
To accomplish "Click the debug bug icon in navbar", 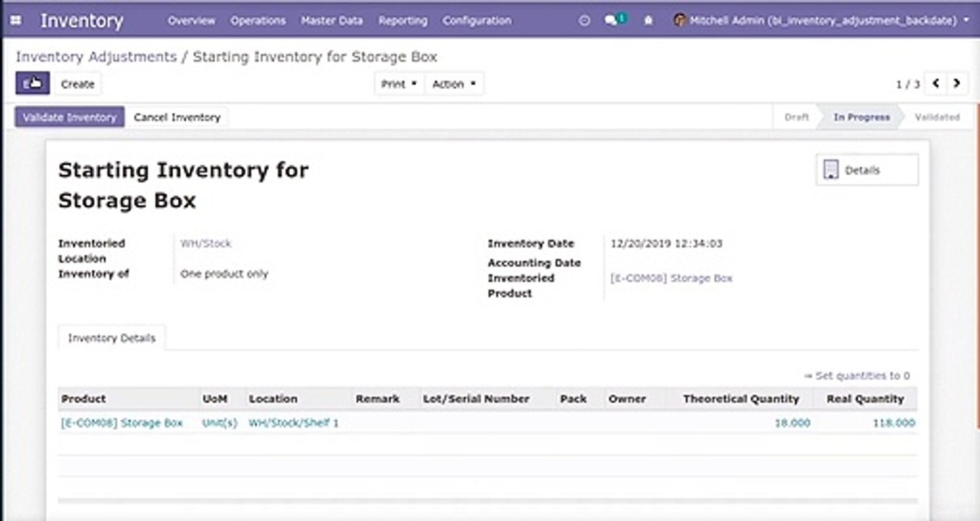I will tap(648, 21).
